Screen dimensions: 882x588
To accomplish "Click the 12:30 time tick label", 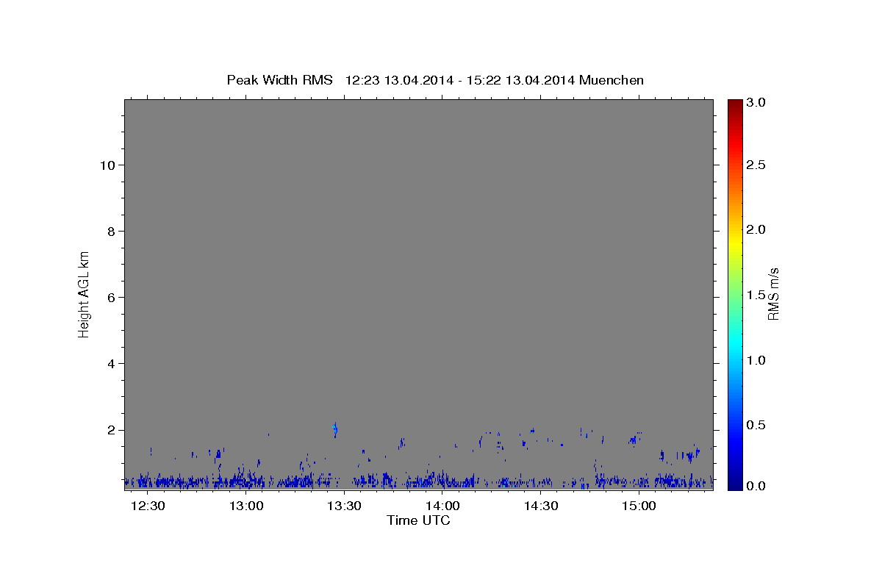I will click(148, 506).
